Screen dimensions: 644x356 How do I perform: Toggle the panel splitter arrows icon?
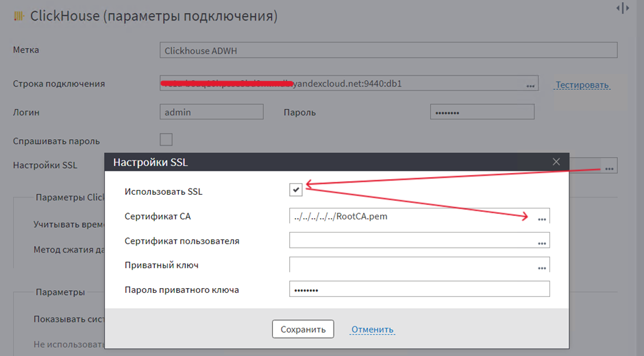(x=623, y=8)
